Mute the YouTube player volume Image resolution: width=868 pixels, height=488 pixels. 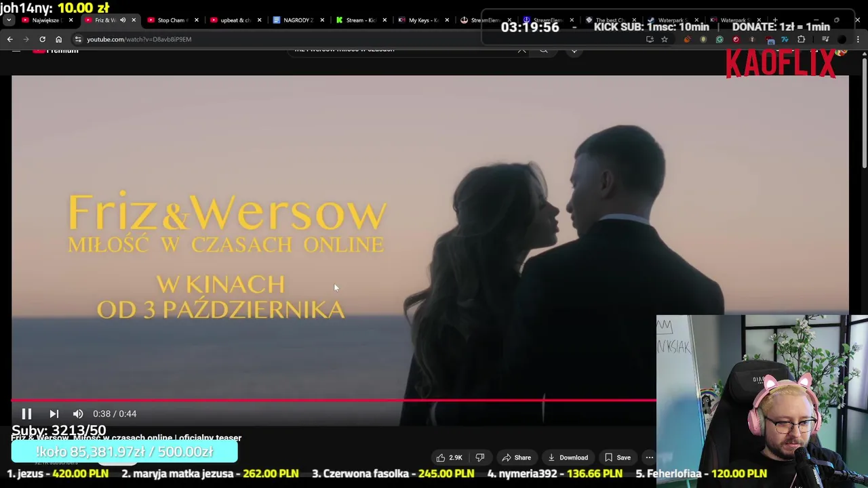(x=78, y=413)
